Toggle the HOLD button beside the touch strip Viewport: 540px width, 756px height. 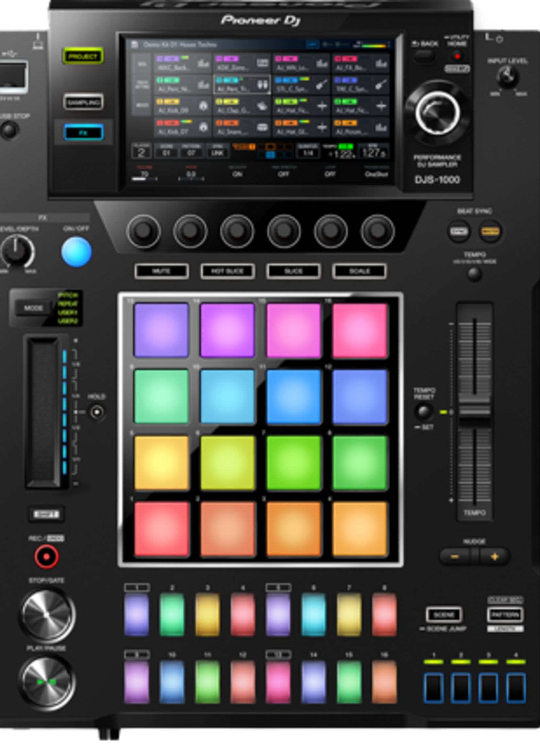pos(97,412)
